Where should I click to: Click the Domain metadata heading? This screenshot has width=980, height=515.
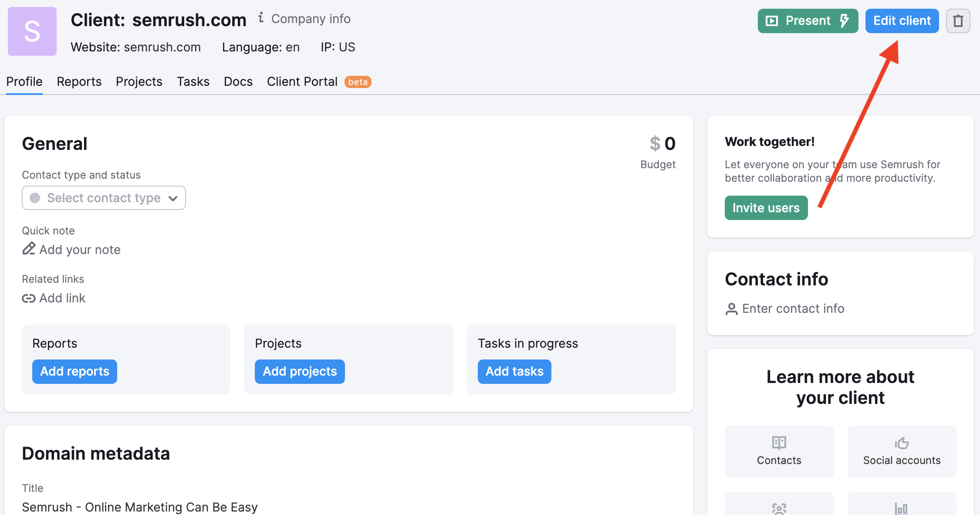tap(96, 454)
